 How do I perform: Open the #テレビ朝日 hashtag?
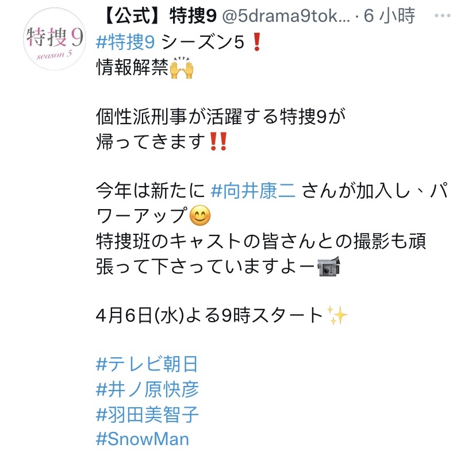(x=147, y=364)
